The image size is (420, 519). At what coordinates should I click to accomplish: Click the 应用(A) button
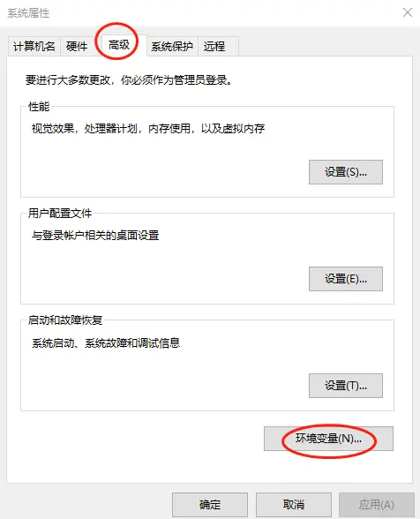coord(377,505)
